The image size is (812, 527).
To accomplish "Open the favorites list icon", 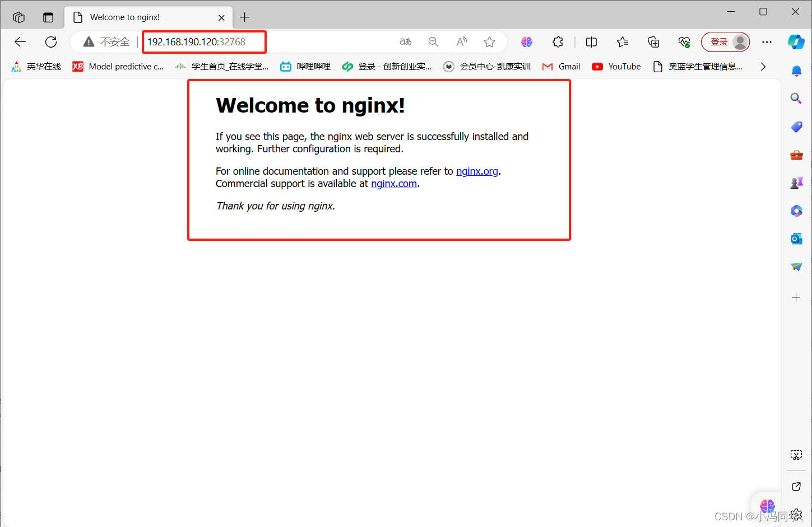I will (623, 42).
